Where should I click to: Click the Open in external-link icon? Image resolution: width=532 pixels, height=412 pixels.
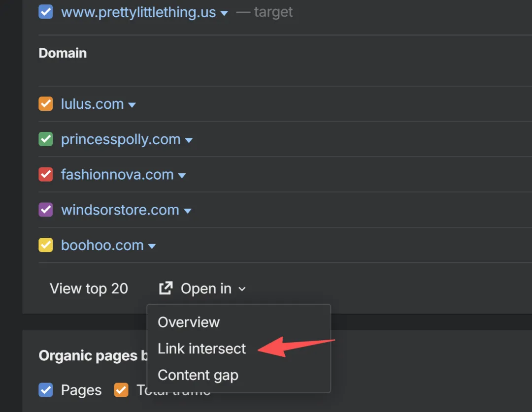(166, 288)
